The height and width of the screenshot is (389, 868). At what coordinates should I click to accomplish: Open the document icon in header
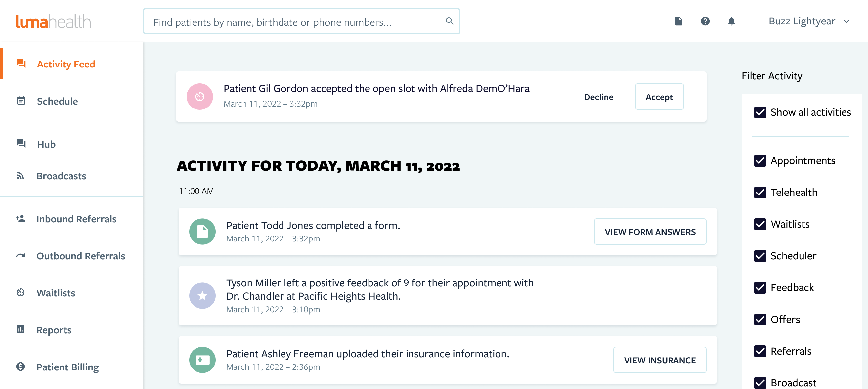[679, 21]
